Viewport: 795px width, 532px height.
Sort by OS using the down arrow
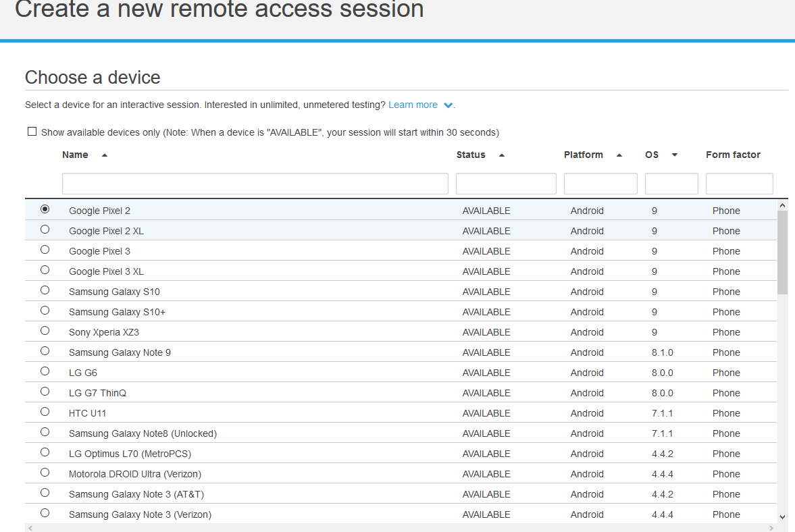[x=674, y=155]
